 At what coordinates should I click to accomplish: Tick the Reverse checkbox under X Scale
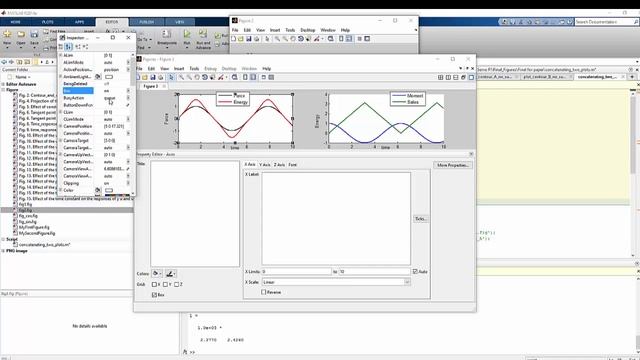click(264, 292)
